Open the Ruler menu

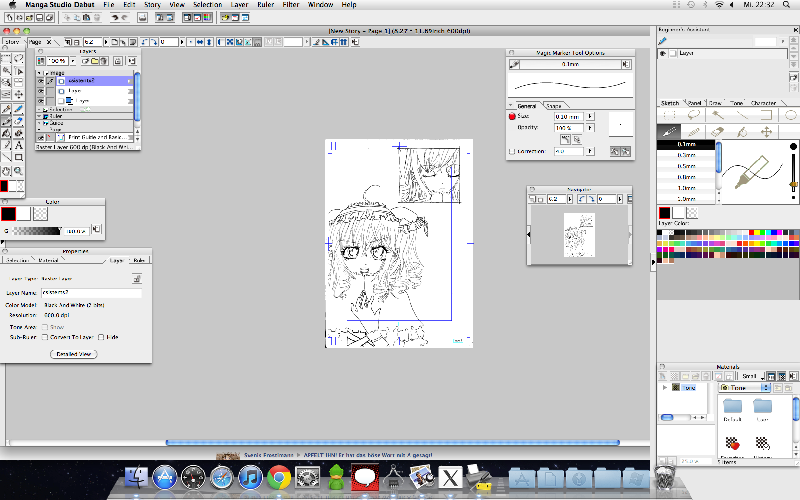[266, 5]
